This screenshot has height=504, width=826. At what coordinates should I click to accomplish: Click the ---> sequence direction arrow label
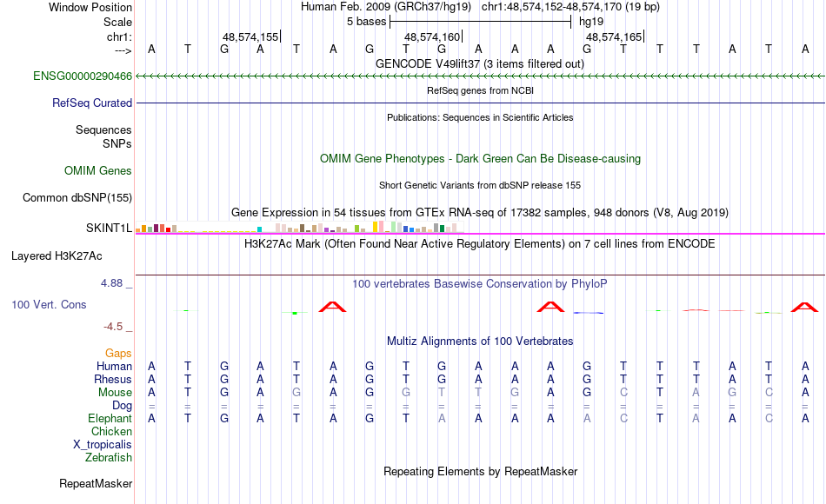[x=123, y=50]
